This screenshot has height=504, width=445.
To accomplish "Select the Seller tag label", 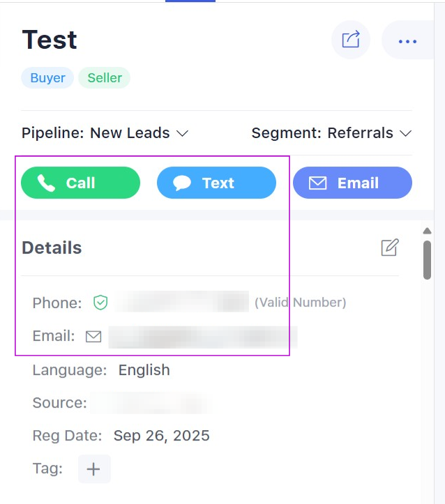I will point(105,78).
